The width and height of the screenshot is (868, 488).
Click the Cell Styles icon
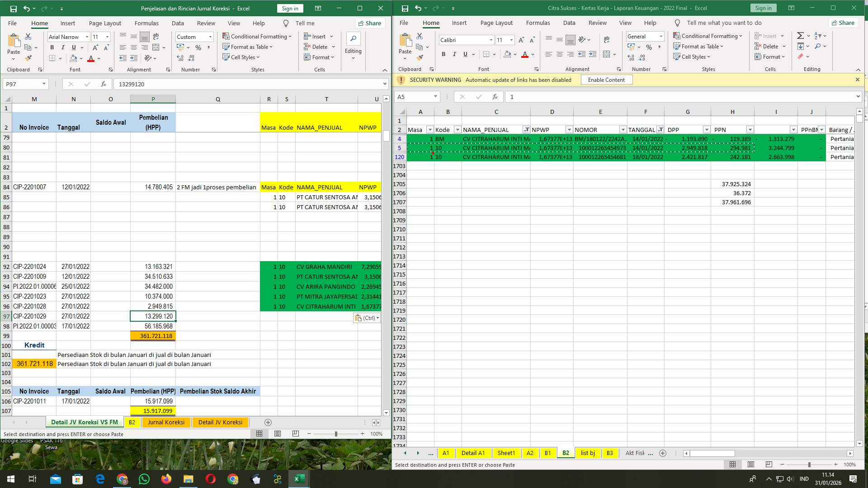coord(241,57)
